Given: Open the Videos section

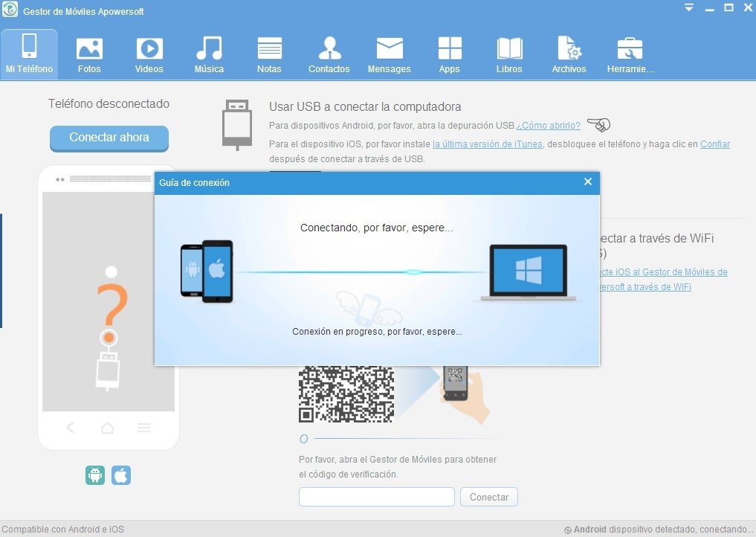Looking at the screenshot, I should click(x=149, y=54).
